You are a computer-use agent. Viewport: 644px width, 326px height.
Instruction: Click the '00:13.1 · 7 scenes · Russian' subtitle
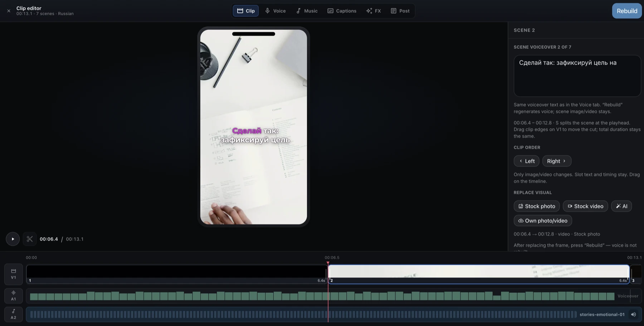[45, 14]
